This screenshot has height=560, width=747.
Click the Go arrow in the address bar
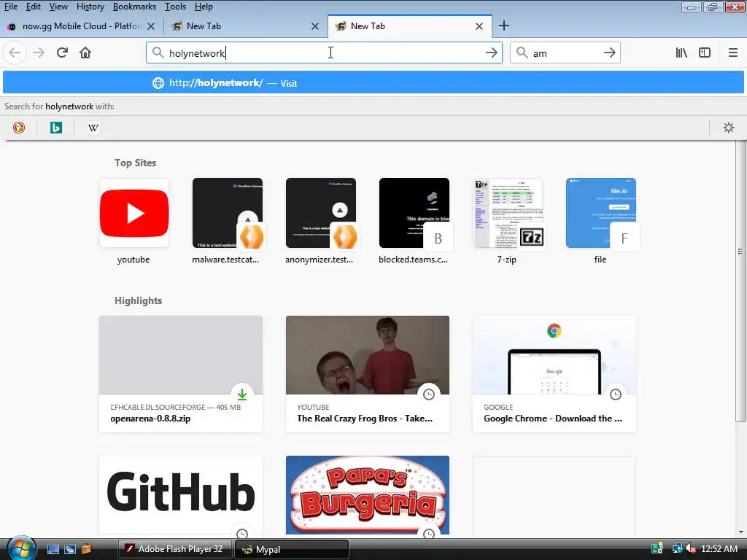tap(491, 52)
